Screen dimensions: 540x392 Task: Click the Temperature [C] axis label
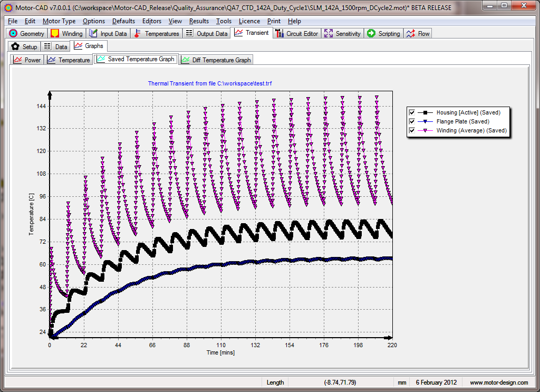tap(31, 214)
